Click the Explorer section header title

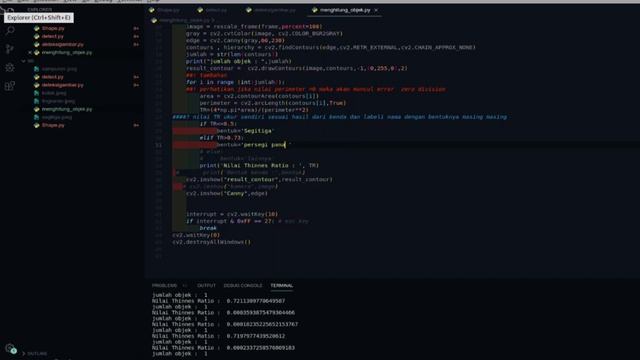pos(40,9)
